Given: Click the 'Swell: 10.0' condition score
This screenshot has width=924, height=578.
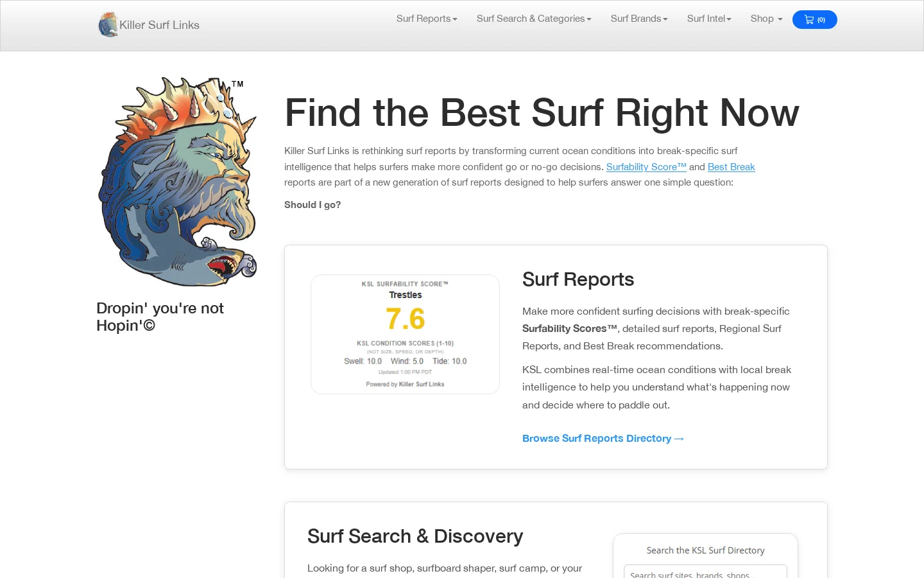Looking at the screenshot, I should [x=363, y=362].
